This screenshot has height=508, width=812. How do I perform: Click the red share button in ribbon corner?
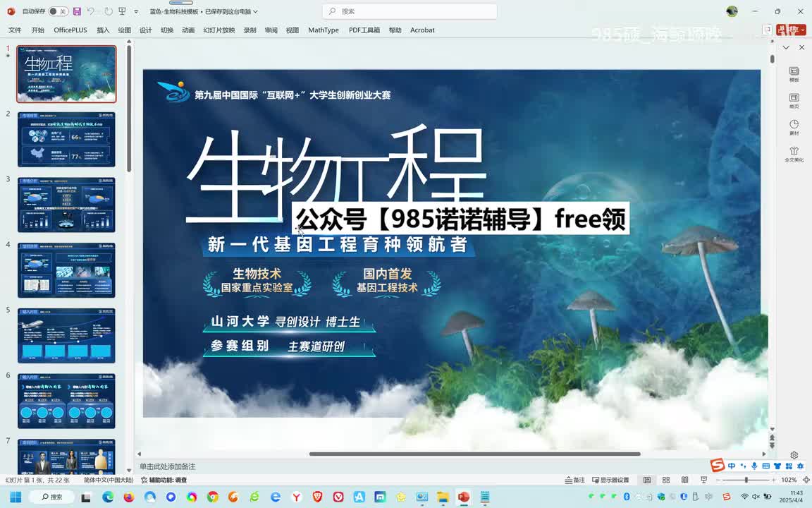791,30
